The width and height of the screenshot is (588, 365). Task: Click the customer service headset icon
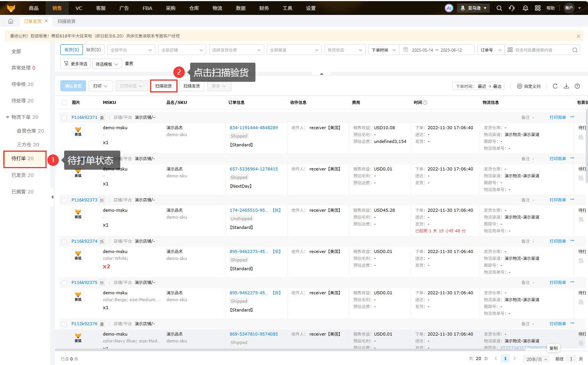coord(512,8)
